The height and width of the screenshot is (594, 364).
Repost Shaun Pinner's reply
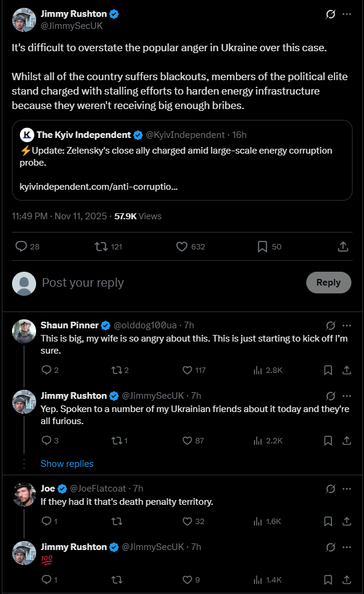pos(116,370)
